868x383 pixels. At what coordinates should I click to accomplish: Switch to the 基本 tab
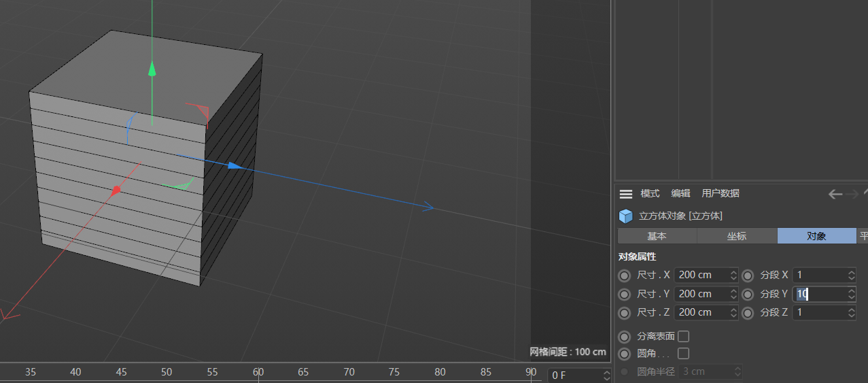coord(657,236)
